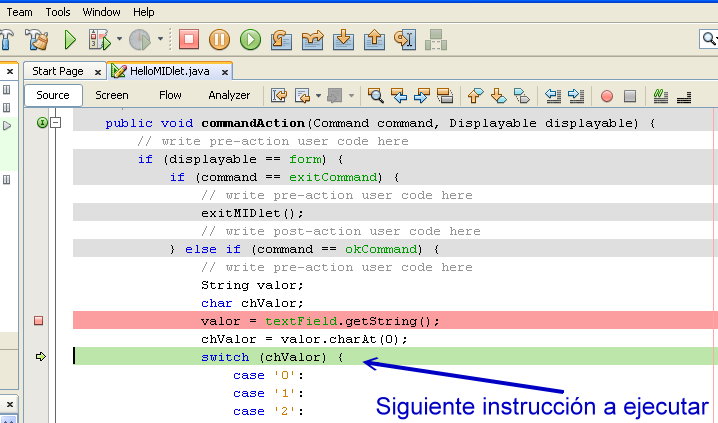Close the Start Page tab
Viewport: 718px width, 423px height.
tap(98, 72)
